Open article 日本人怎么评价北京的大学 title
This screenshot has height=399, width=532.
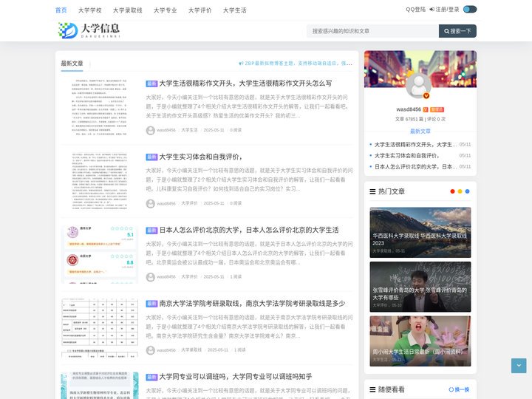249,230
